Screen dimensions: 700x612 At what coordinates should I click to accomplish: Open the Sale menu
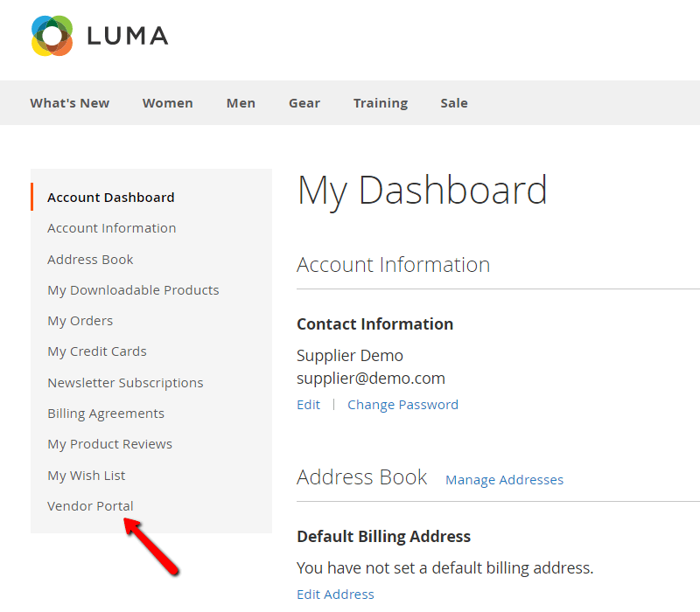(x=454, y=103)
